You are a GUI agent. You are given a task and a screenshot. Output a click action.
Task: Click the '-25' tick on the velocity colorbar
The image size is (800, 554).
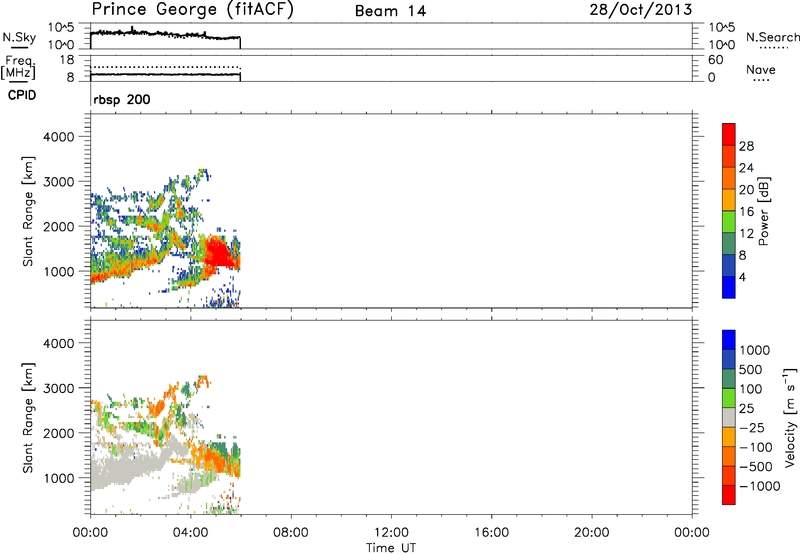tap(751, 427)
